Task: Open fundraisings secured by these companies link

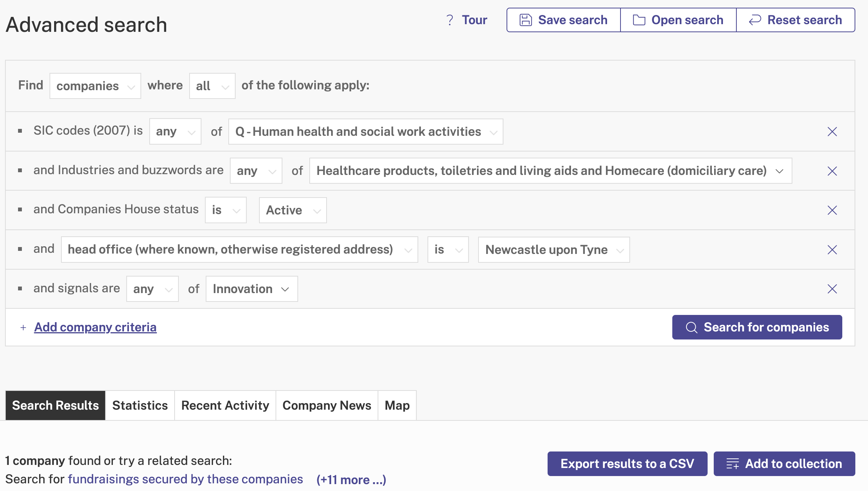Action: coord(185,479)
